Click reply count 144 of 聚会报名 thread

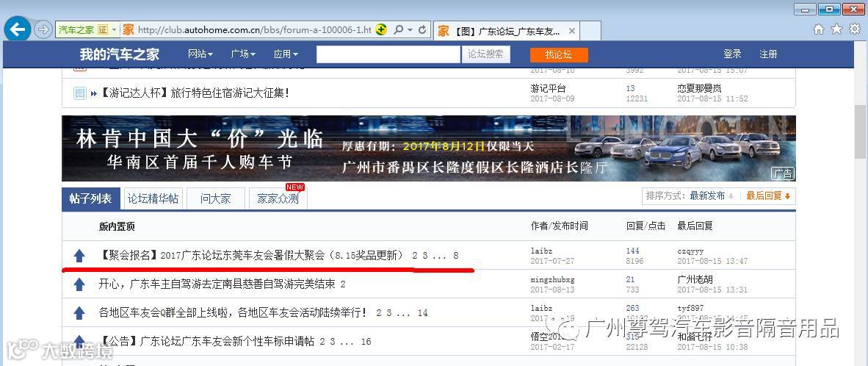click(633, 251)
